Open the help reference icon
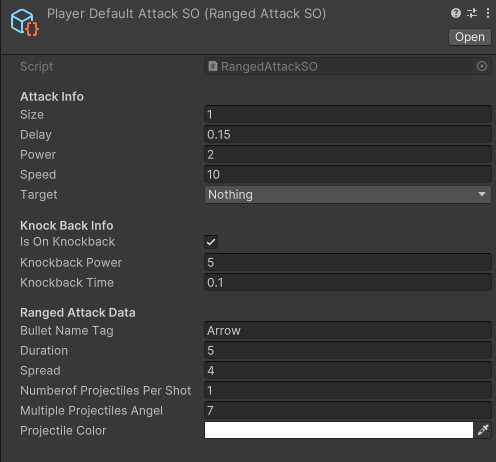This screenshot has height=462, width=496. click(456, 13)
